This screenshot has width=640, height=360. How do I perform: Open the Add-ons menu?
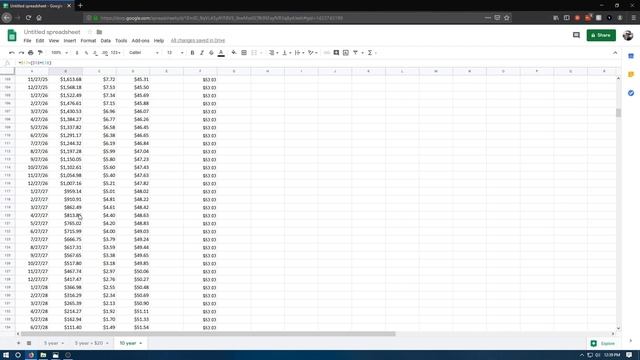coord(140,41)
